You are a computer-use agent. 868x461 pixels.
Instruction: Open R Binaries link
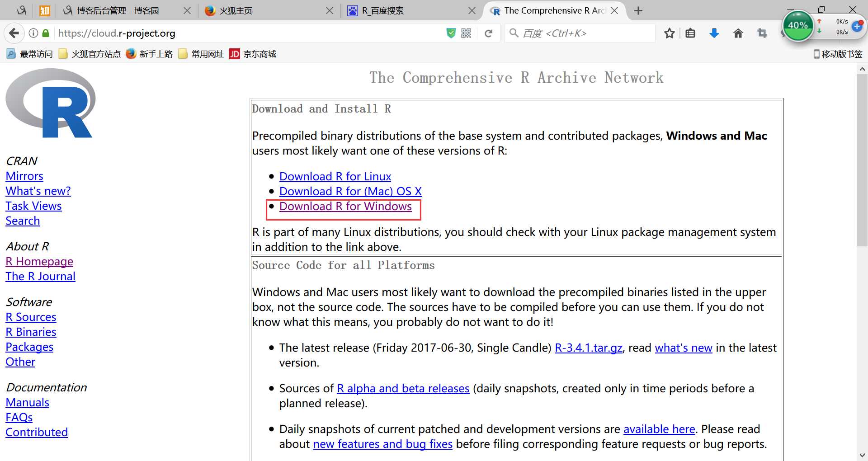(31, 332)
